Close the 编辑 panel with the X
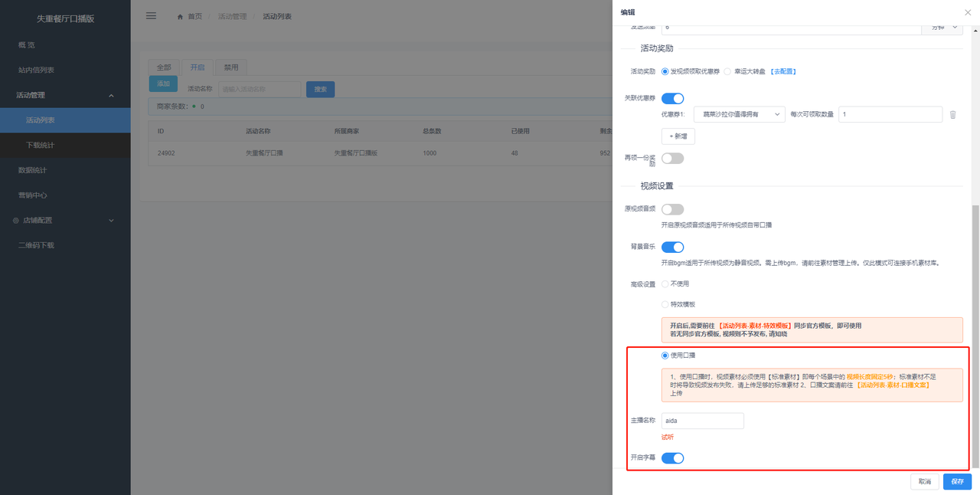 coord(968,12)
